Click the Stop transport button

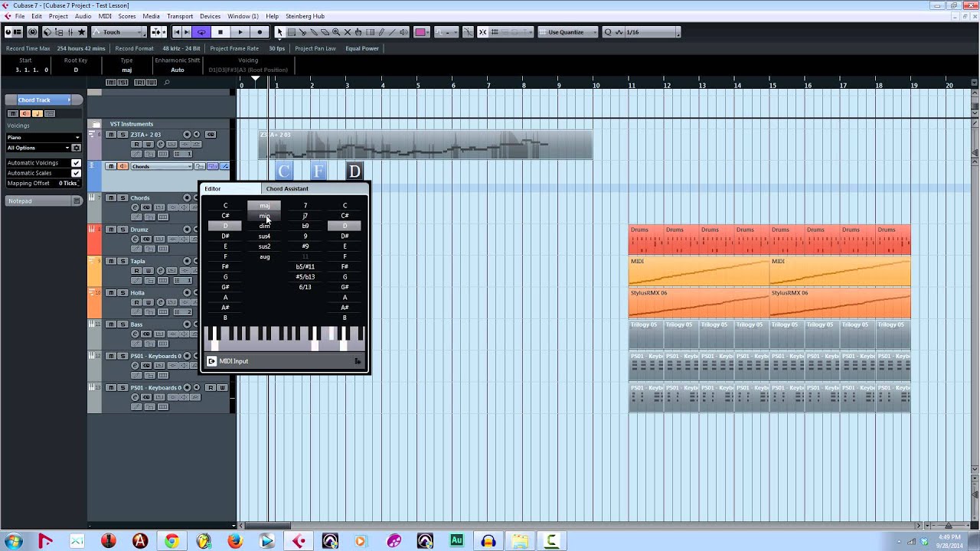coord(220,32)
